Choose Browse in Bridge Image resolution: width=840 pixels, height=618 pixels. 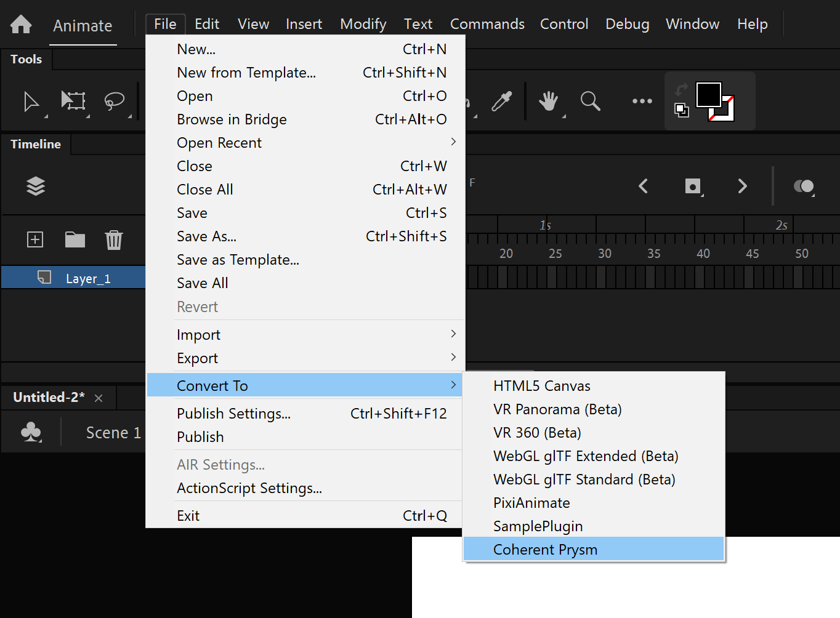click(305, 119)
